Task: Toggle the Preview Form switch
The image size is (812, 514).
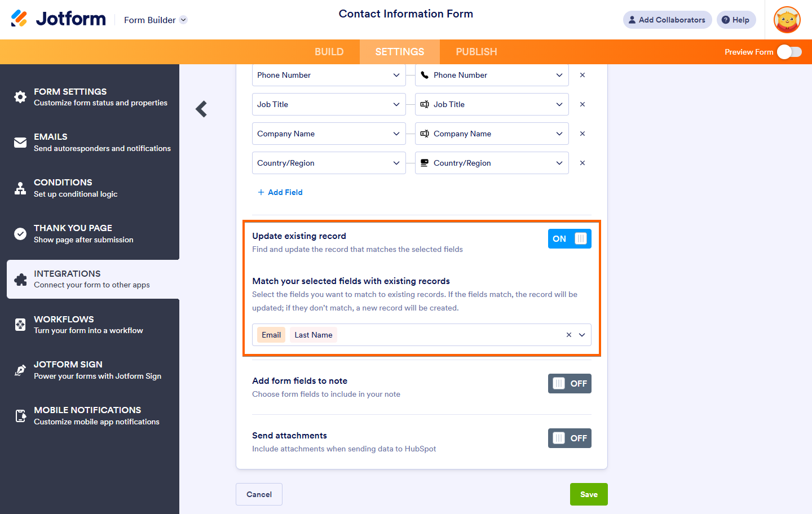Action: 789,52
